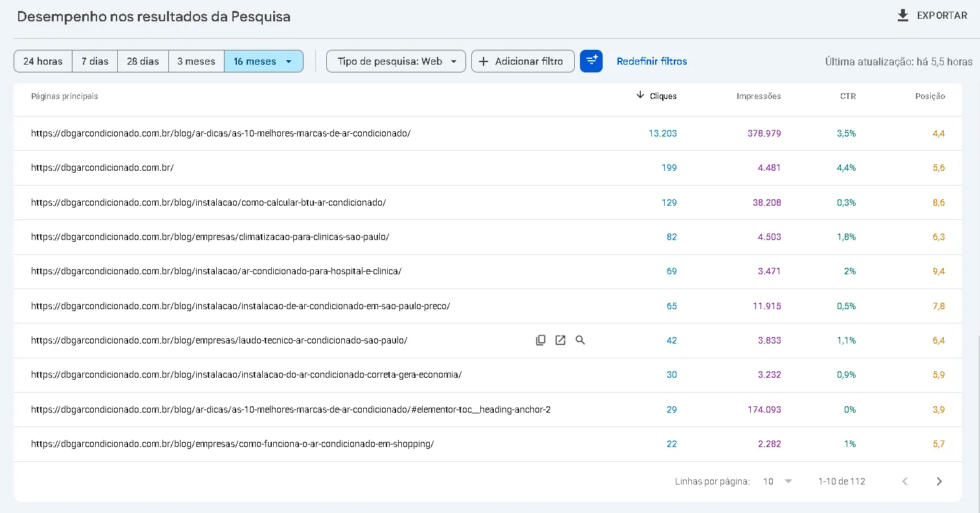Go to next page arrow
The image size is (980, 513).
click(x=939, y=481)
